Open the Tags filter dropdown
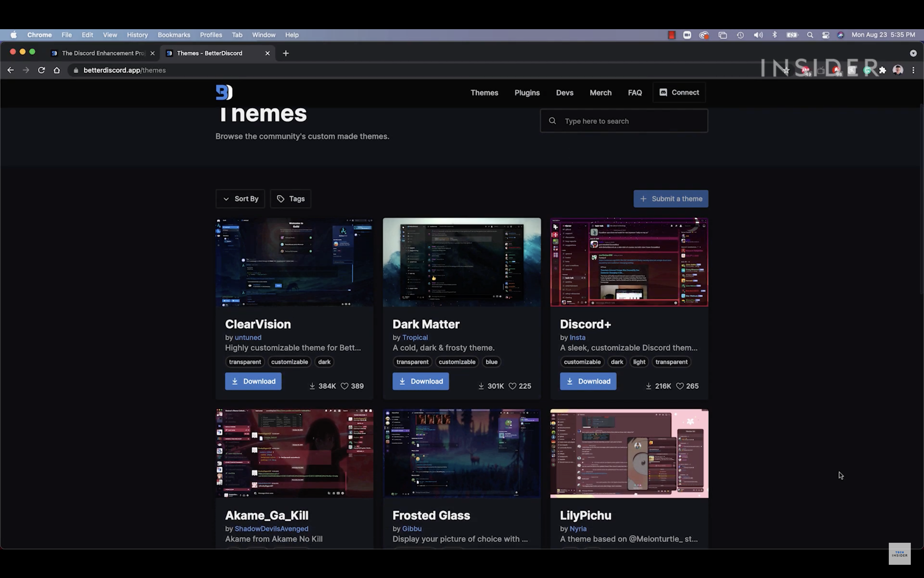The image size is (924, 578). (291, 199)
